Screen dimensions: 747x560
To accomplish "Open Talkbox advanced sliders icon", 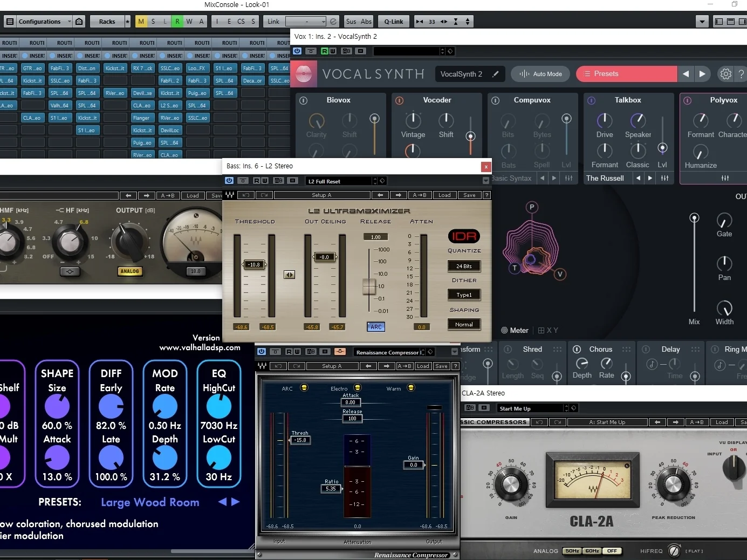I will coord(664,178).
